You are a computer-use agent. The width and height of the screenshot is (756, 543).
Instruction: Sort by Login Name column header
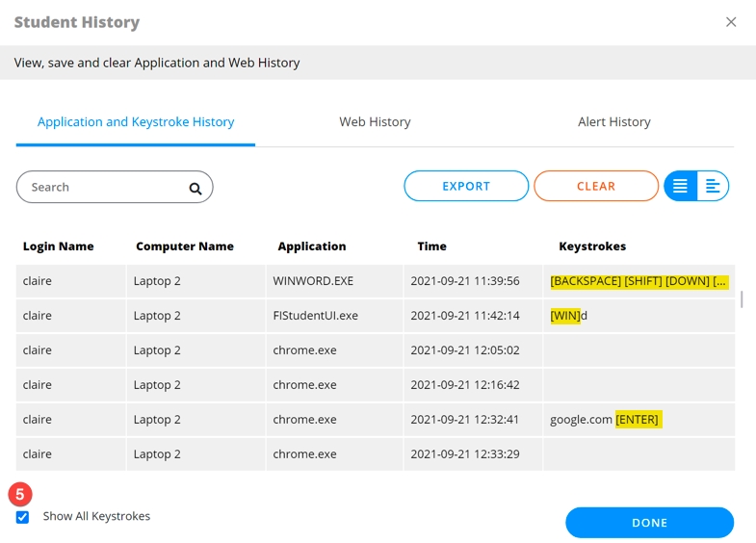[x=59, y=246]
